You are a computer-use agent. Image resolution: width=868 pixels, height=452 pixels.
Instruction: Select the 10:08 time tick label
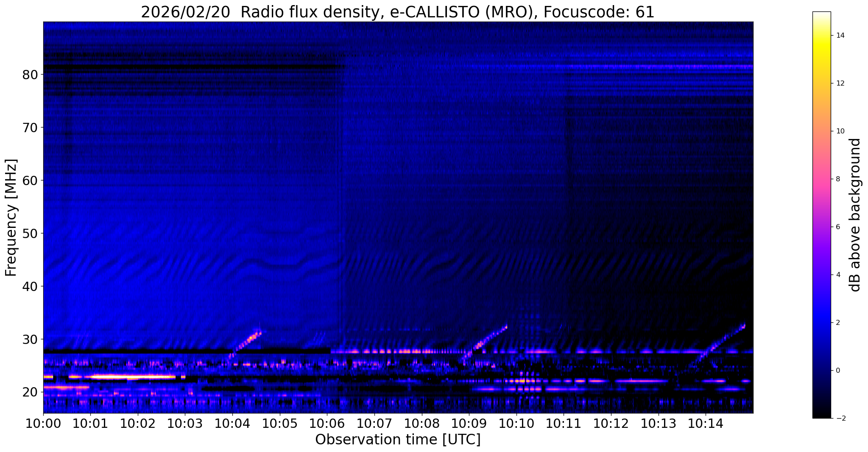pos(421,424)
